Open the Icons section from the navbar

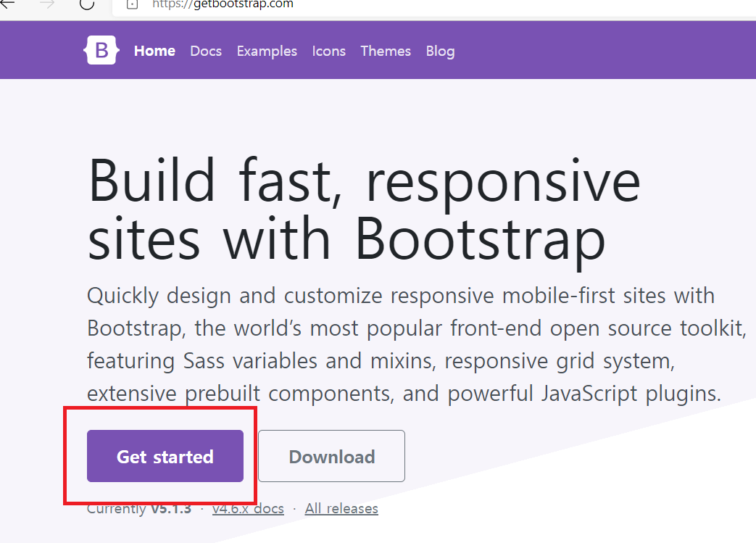pos(328,51)
